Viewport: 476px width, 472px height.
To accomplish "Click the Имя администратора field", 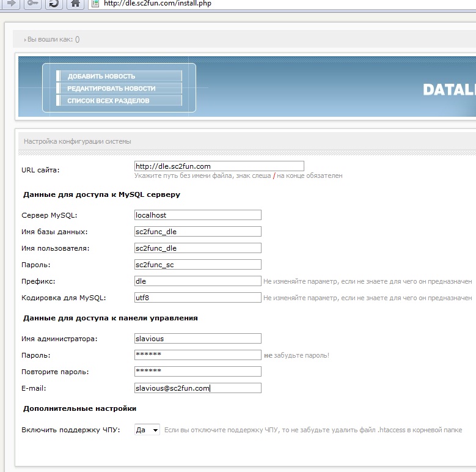I will pos(197,338).
